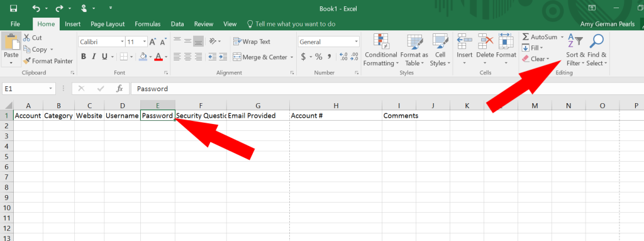Click the Format cells icon
This screenshot has width=644, height=241.
pyautogui.click(x=506, y=42)
